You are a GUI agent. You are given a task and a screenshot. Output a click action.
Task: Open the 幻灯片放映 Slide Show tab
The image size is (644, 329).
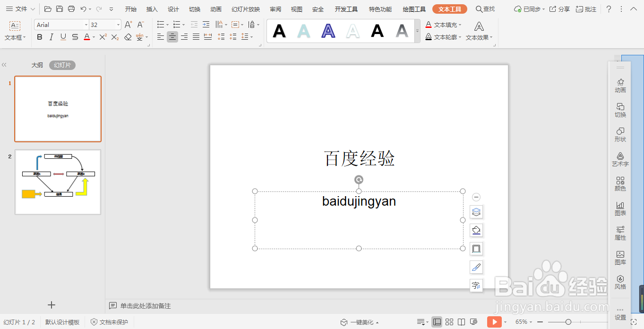point(246,9)
